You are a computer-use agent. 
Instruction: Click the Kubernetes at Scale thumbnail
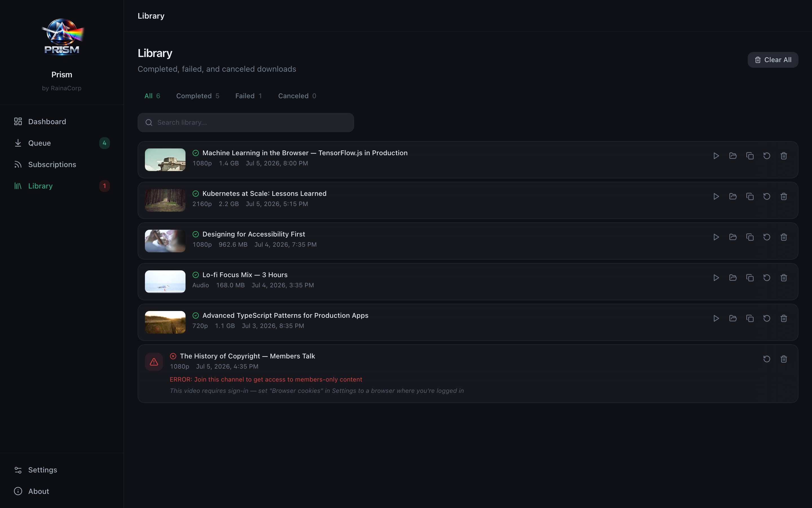pos(165,201)
